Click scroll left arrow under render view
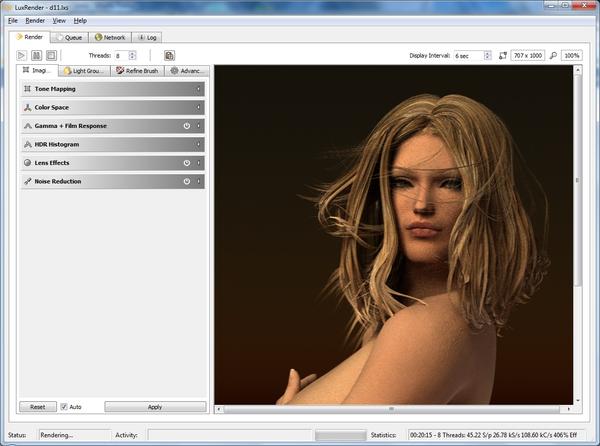 [218, 409]
